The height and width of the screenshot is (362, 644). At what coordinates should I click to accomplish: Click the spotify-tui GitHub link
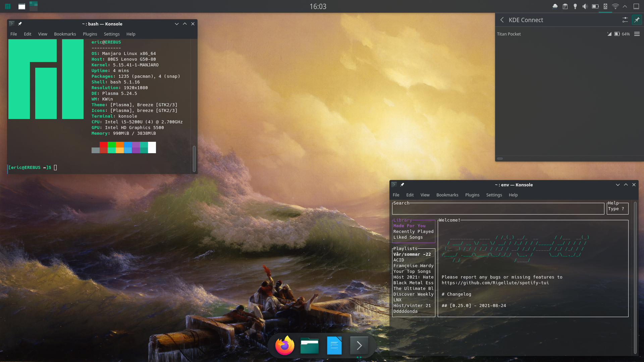495,283
